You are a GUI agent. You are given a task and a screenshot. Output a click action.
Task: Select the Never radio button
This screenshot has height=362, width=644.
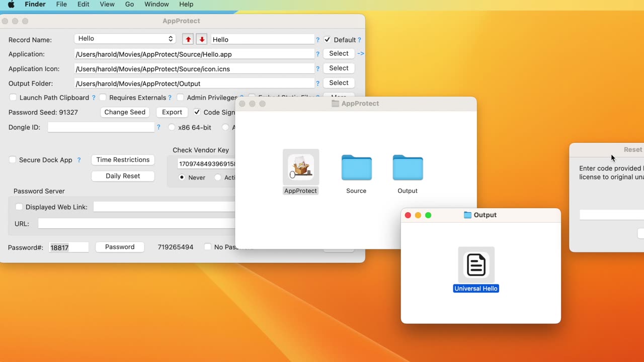(182, 177)
